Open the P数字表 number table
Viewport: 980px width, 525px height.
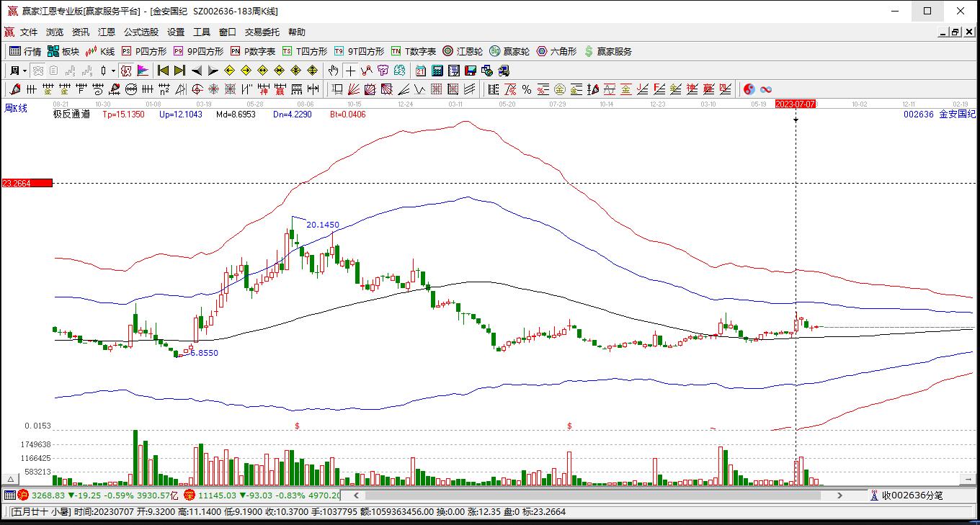click(253, 51)
